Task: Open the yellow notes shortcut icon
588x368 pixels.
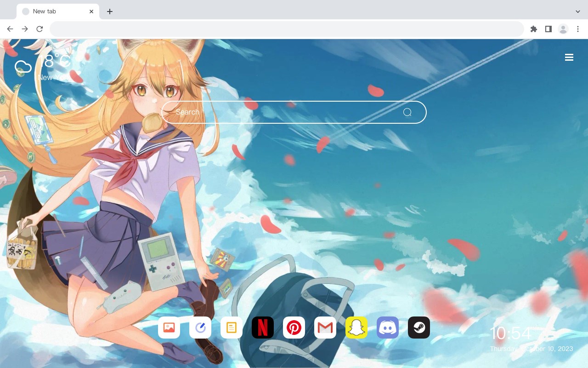Action: (232, 328)
